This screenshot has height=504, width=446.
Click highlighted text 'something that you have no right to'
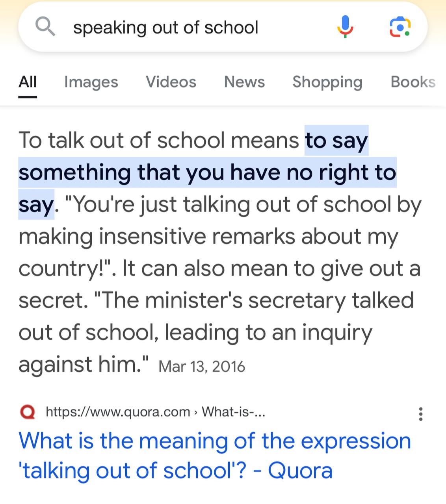coord(207,172)
